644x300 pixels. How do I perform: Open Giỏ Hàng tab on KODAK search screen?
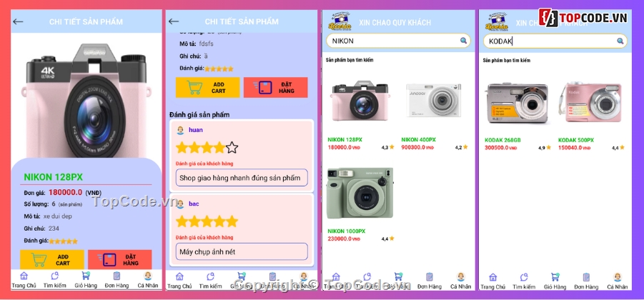(x=555, y=281)
